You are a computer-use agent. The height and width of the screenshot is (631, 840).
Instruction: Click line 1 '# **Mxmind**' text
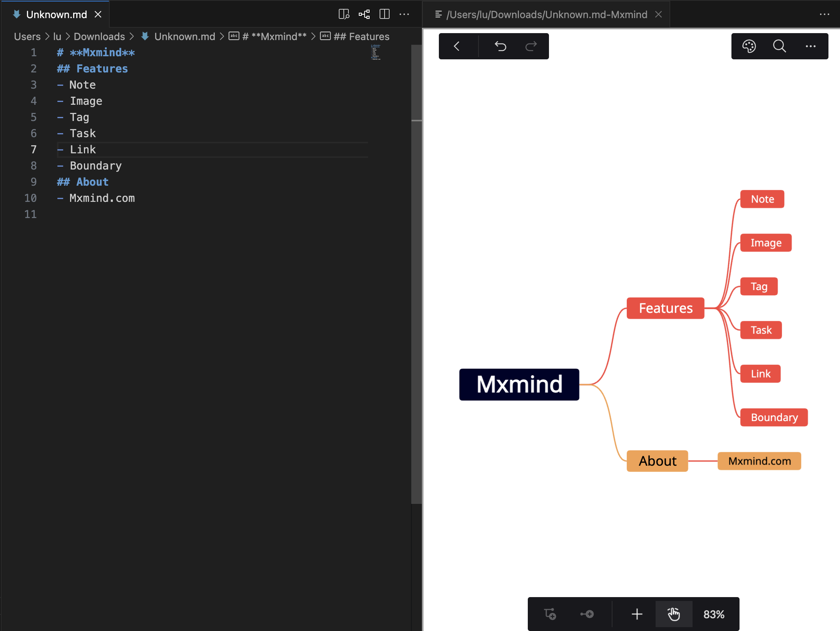click(96, 52)
